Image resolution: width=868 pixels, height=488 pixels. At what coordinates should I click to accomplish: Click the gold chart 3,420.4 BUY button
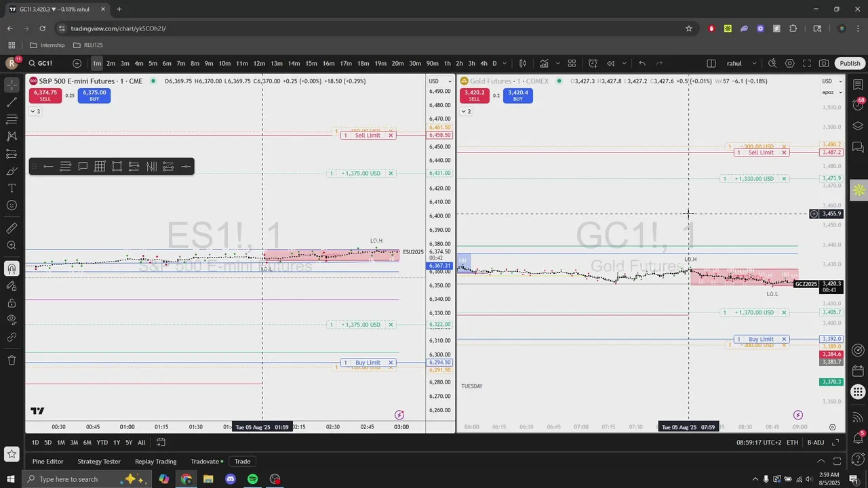(517, 96)
